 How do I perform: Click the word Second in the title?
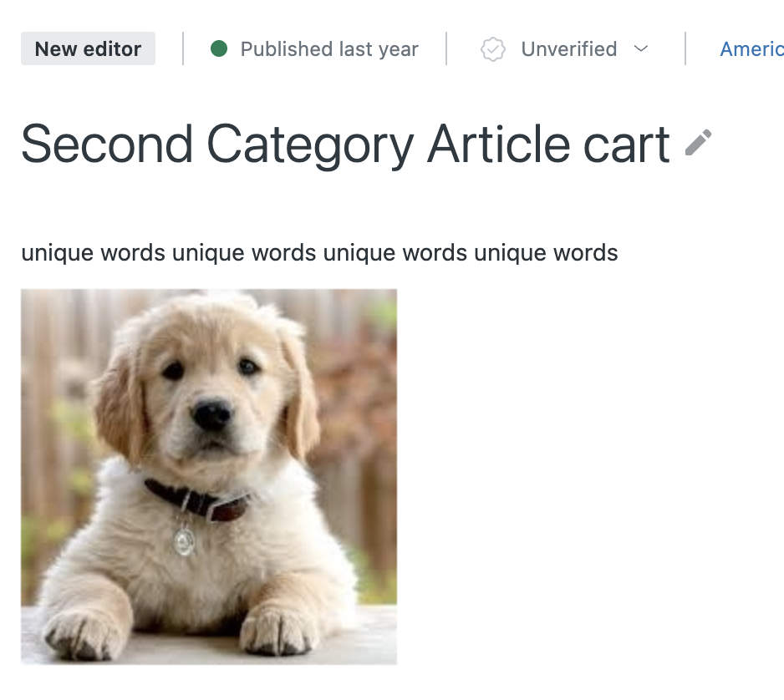click(107, 145)
